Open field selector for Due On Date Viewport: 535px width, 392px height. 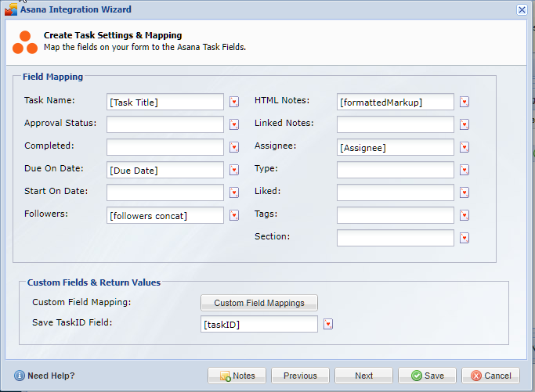234,170
